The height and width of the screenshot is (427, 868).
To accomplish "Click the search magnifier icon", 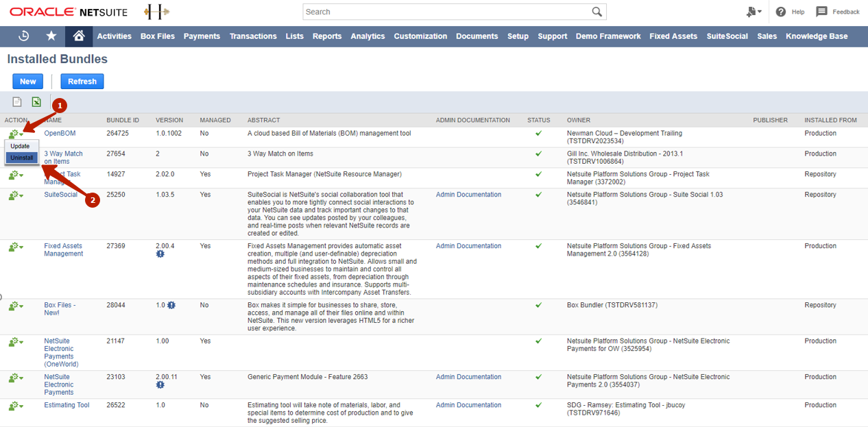I will [x=597, y=12].
